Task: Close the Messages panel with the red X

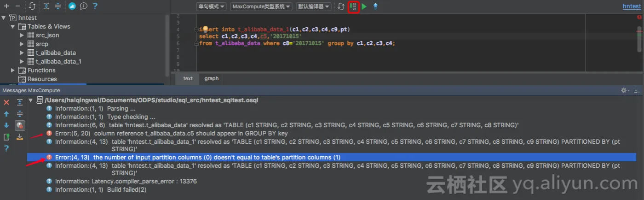Action: point(6,102)
